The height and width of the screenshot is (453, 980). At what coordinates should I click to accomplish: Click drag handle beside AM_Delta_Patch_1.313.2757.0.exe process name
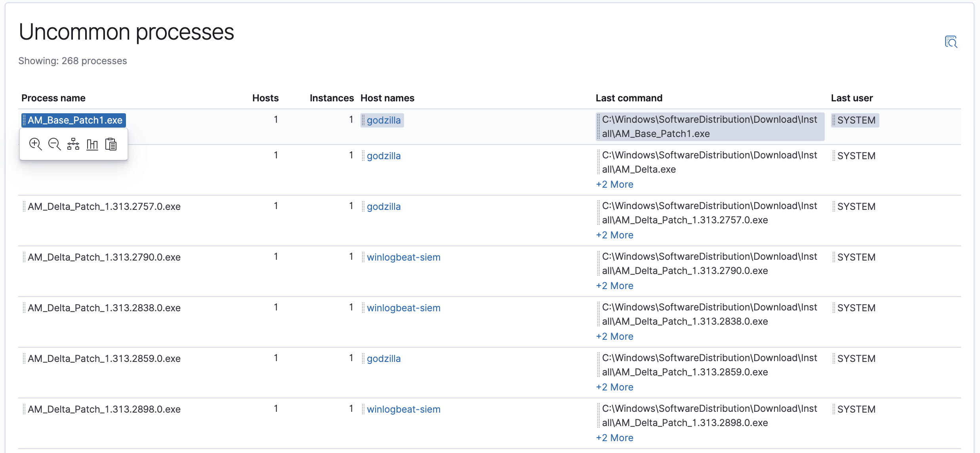pyautogui.click(x=24, y=206)
